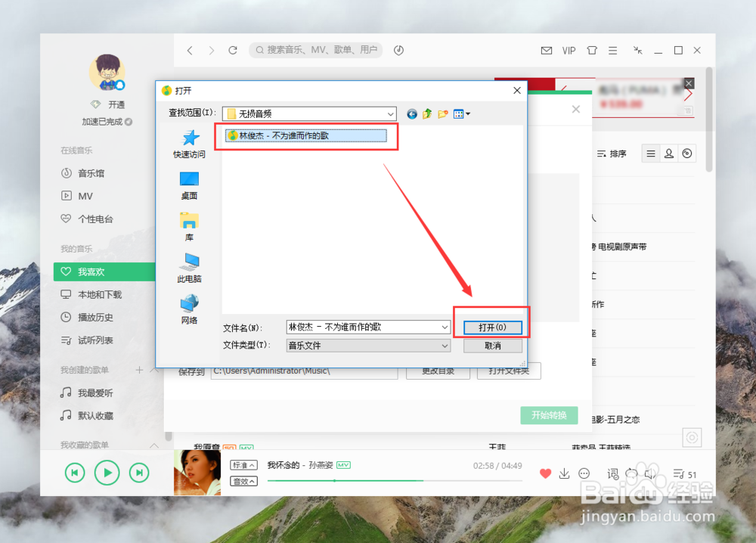
Task: Click the play button
Action: click(x=107, y=473)
